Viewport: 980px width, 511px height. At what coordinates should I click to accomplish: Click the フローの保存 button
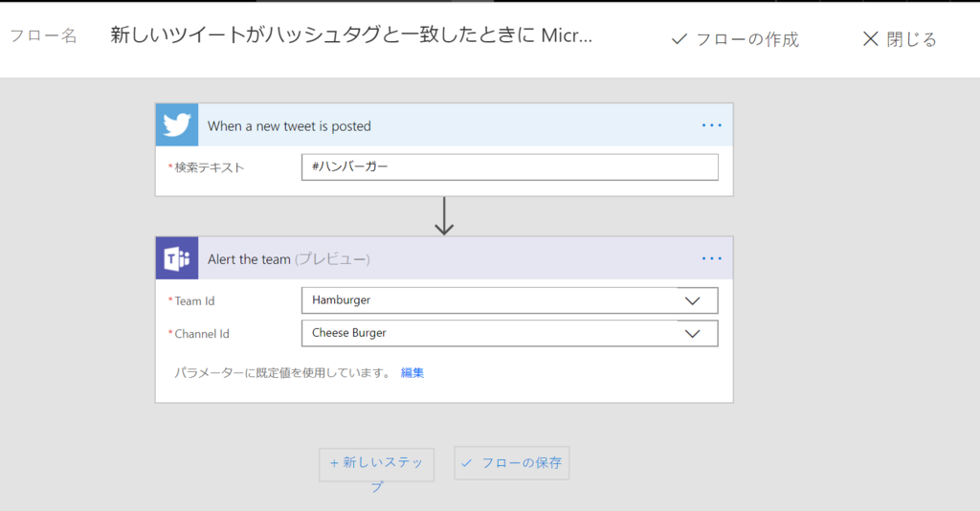(511, 463)
